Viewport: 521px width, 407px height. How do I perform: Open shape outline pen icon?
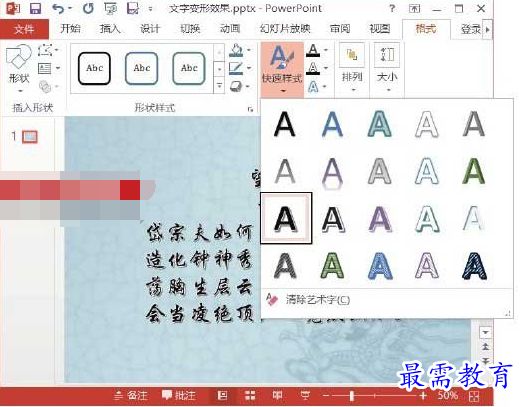tap(236, 68)
